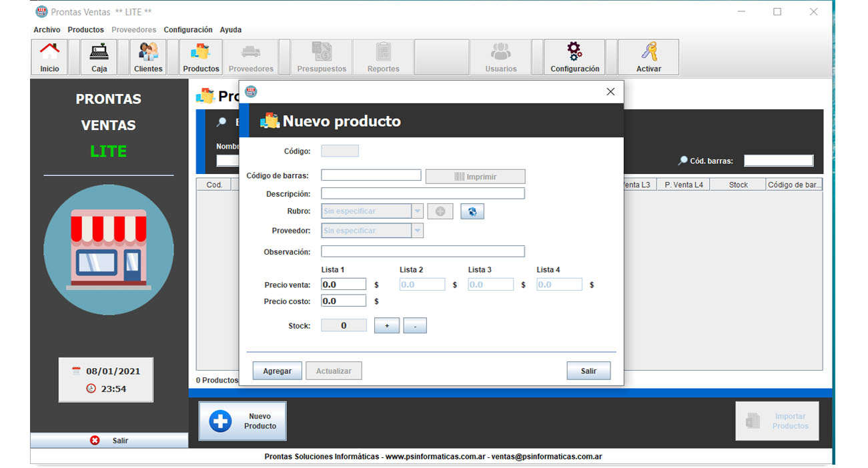Click the Código de bar... column header
This screenshot has width=868, height=468.
point(794,185)
